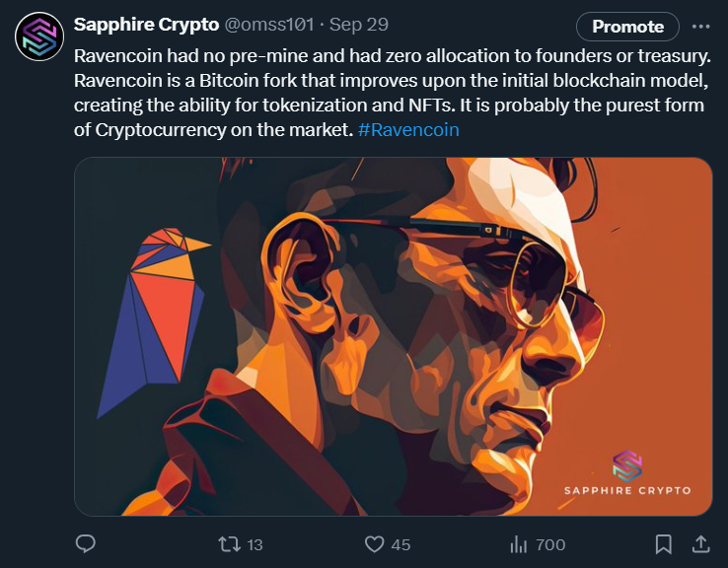728x568 pixels.
Task: Click the Sapphire Crypto watermark in image
Action: click(627, 473)
